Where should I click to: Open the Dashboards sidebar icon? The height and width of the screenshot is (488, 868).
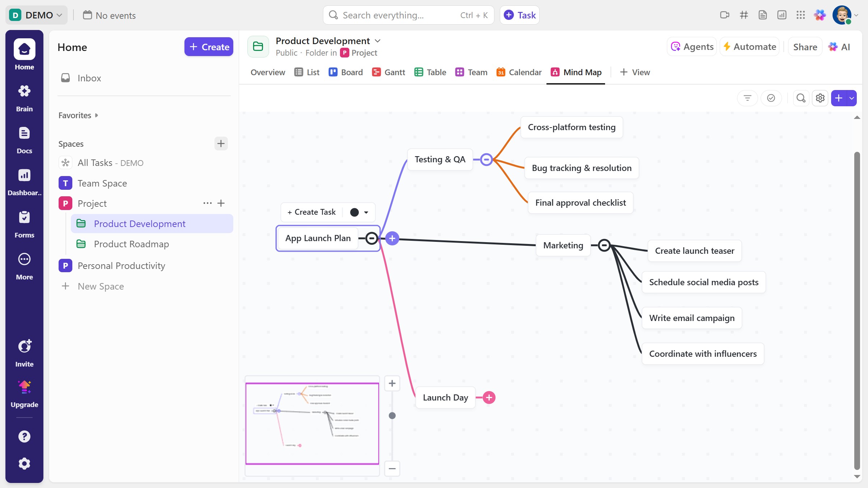click(24, 181)
